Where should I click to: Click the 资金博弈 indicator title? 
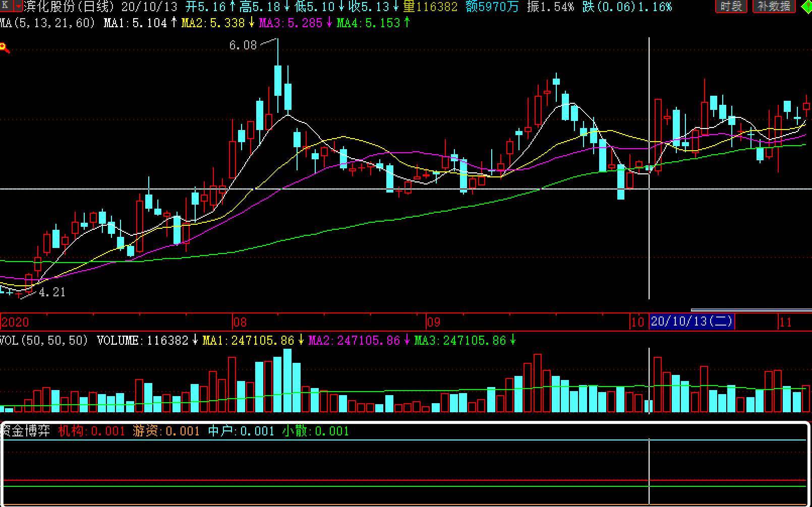(26, 431)
